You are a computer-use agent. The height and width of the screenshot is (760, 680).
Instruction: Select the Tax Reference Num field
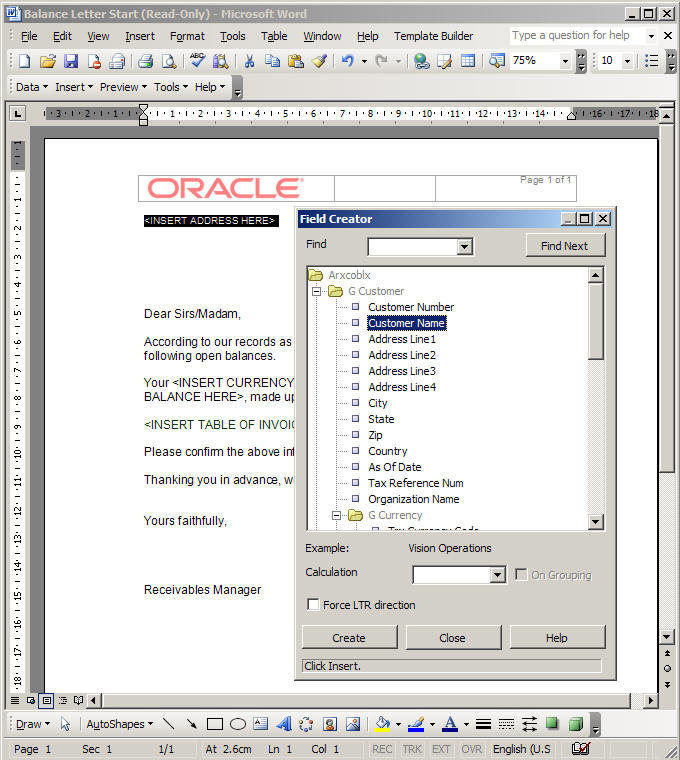click(415, 483)
